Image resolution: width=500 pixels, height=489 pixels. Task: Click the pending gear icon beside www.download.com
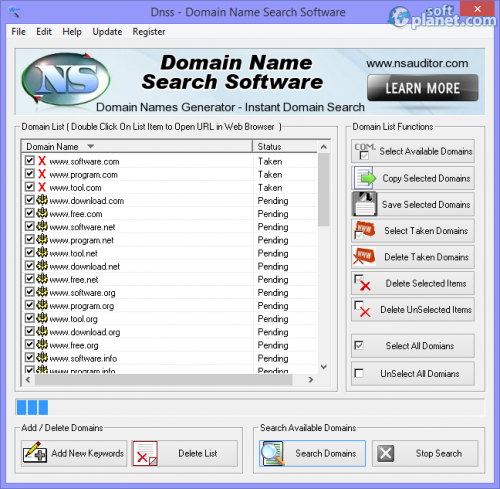[x=42, y=200]
